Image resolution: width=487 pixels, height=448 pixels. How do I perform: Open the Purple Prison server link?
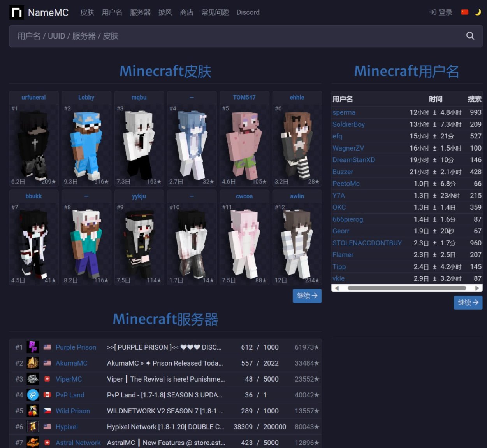point(76,347)
